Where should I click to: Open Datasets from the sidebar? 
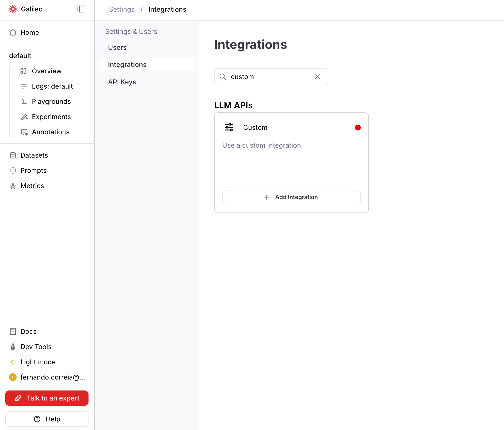(34, 155)
